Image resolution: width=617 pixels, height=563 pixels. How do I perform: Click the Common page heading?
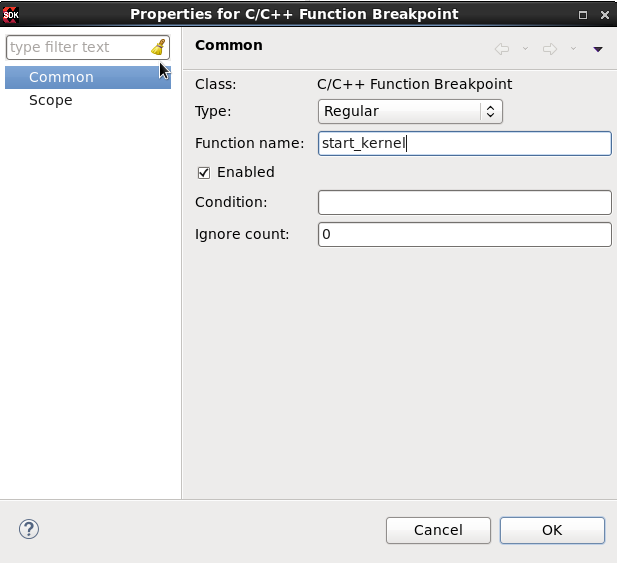coord(229,45)
